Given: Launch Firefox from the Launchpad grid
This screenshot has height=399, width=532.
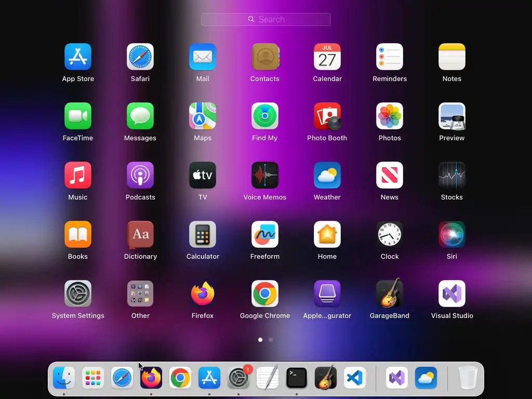Looking at the screenshot, I should click(x=203, y=294).
